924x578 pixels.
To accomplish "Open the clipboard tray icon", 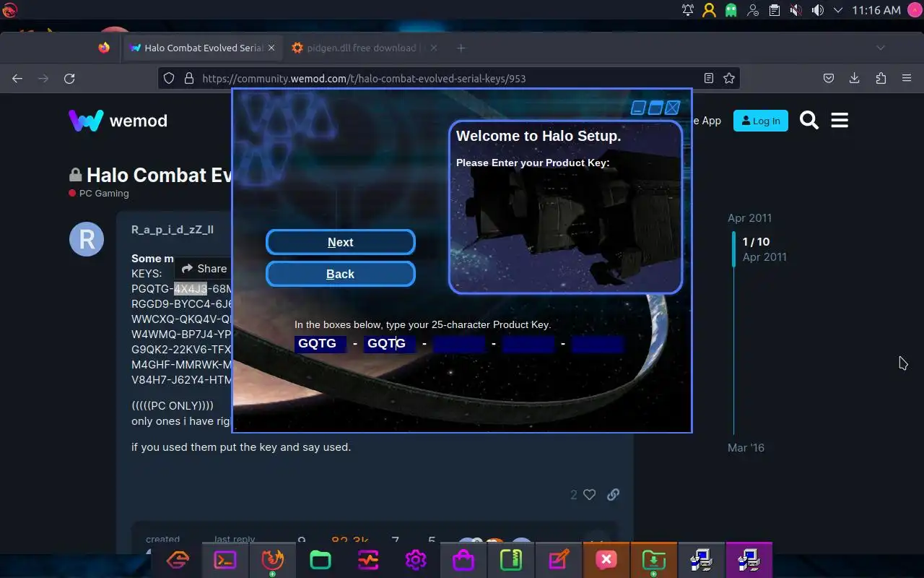I will [x=774, y=10].
